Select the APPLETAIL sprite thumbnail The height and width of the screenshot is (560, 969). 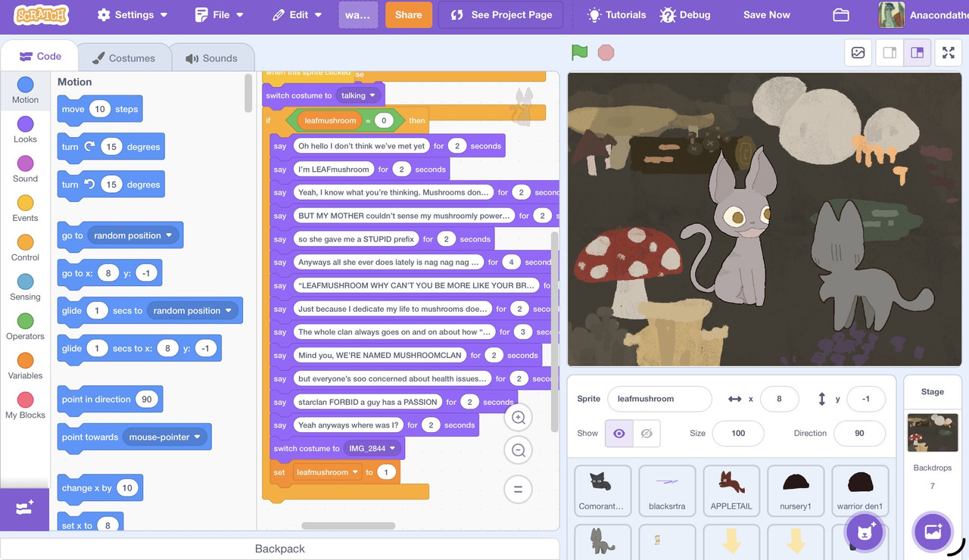[731, 490]
